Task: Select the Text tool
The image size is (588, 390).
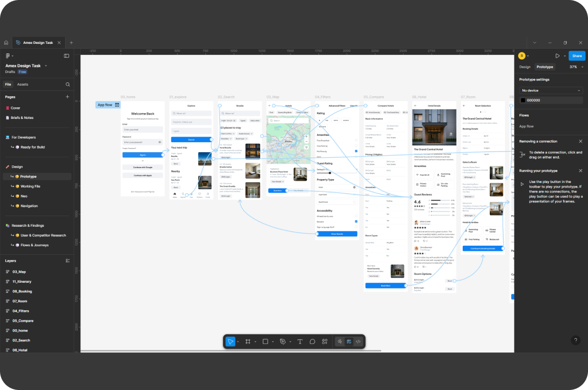Action: coord(300,341)
